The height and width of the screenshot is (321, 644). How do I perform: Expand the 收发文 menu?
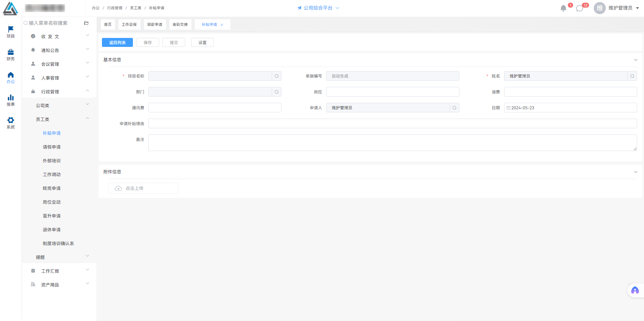click(x=59, y=37)
